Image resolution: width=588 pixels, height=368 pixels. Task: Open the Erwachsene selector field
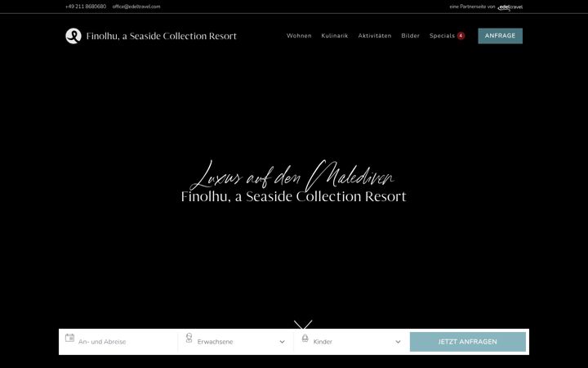236,342
